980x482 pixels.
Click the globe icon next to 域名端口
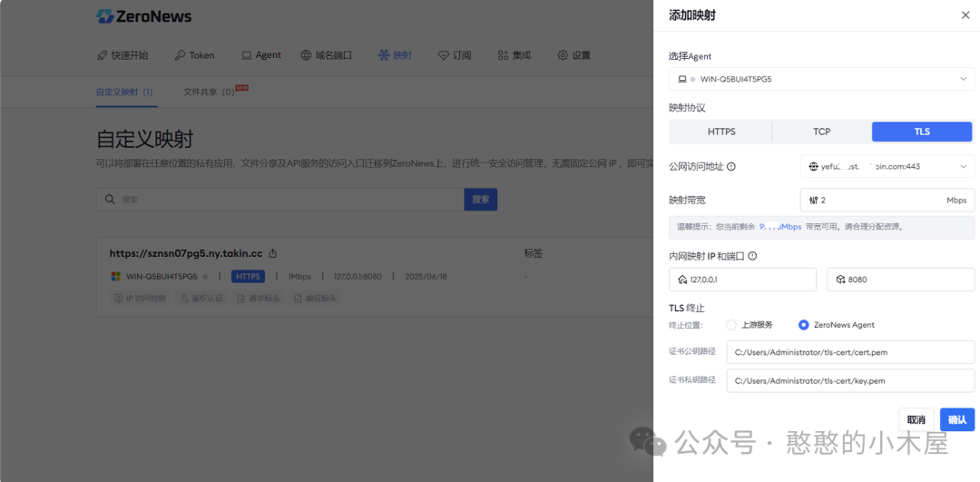point(307,55)
